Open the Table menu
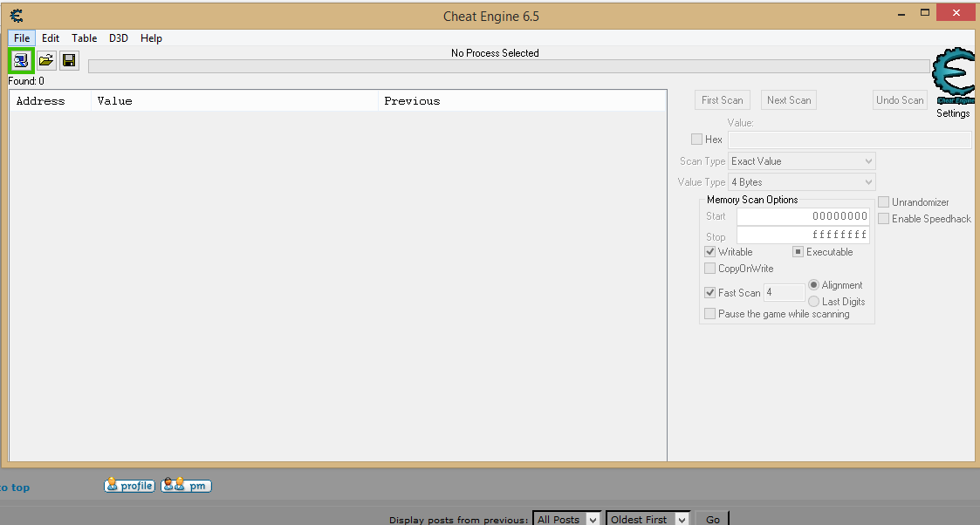The width and height of the screenshot is (980, 525). (85, 38)
